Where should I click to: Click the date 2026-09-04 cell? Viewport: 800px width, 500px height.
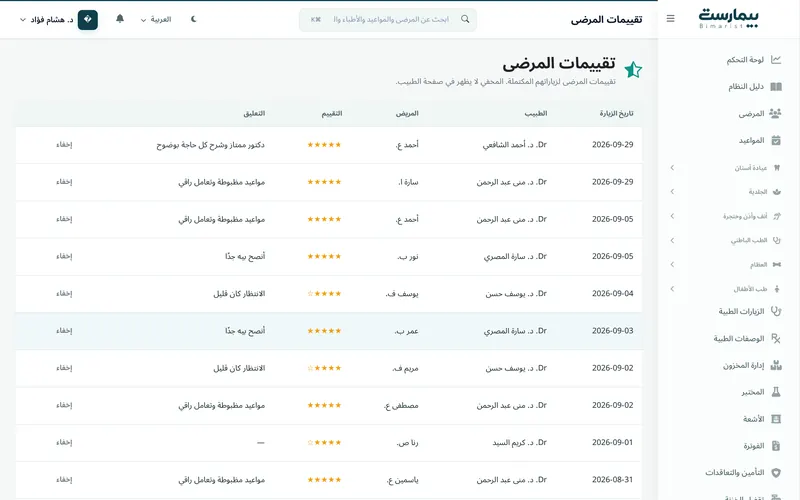[x=613, y=293]
